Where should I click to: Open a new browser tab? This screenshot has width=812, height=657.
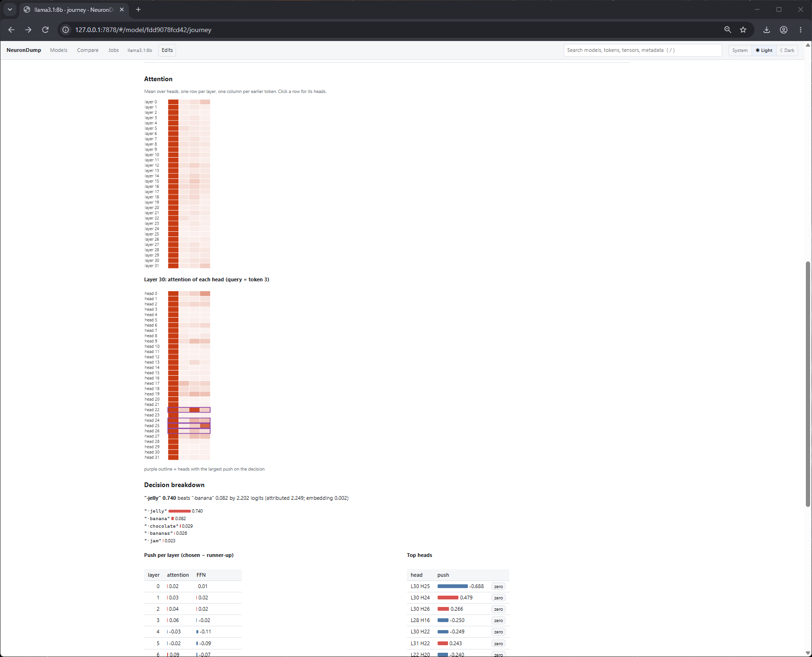pos(138,9)
